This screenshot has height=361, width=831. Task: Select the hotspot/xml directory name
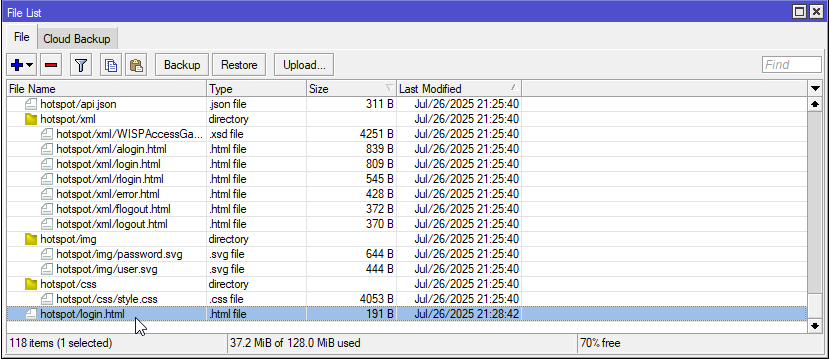[x=68, y=119]
